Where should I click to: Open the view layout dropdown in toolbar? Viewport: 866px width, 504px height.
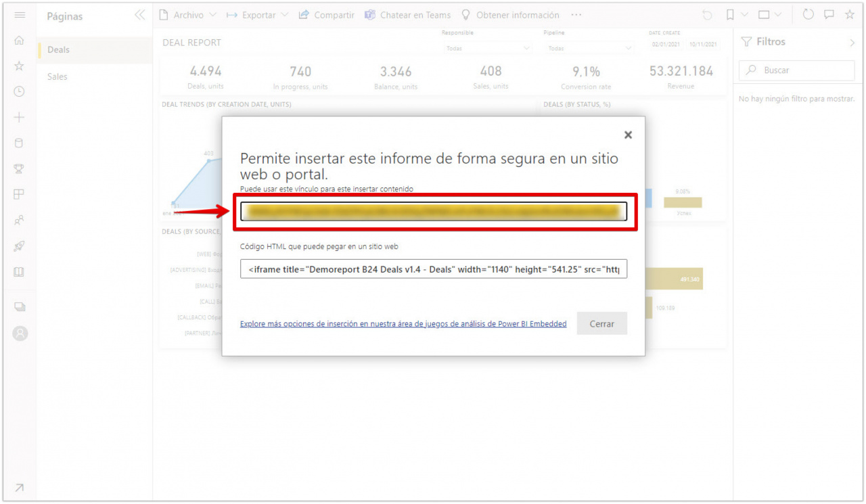click(770, 15)
